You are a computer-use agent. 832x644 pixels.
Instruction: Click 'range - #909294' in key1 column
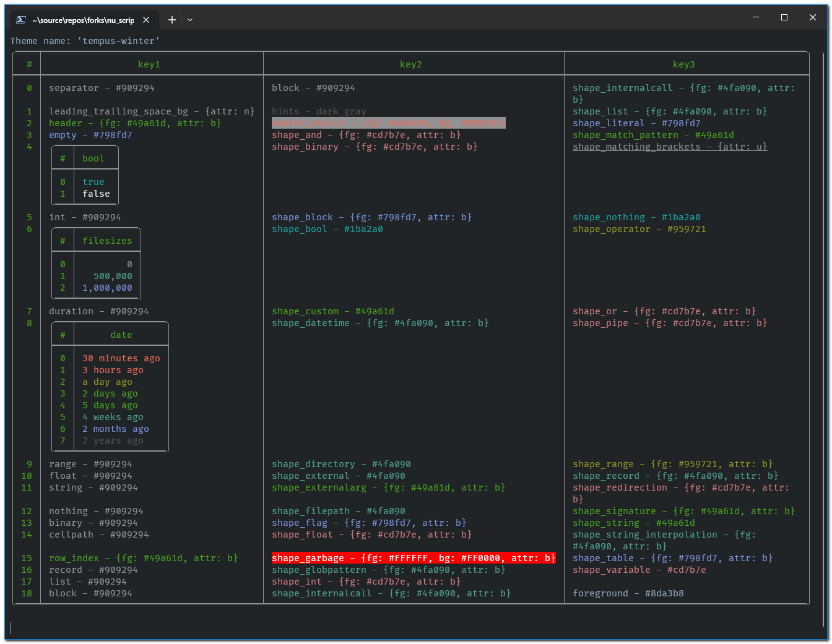(x=91, y=464)
